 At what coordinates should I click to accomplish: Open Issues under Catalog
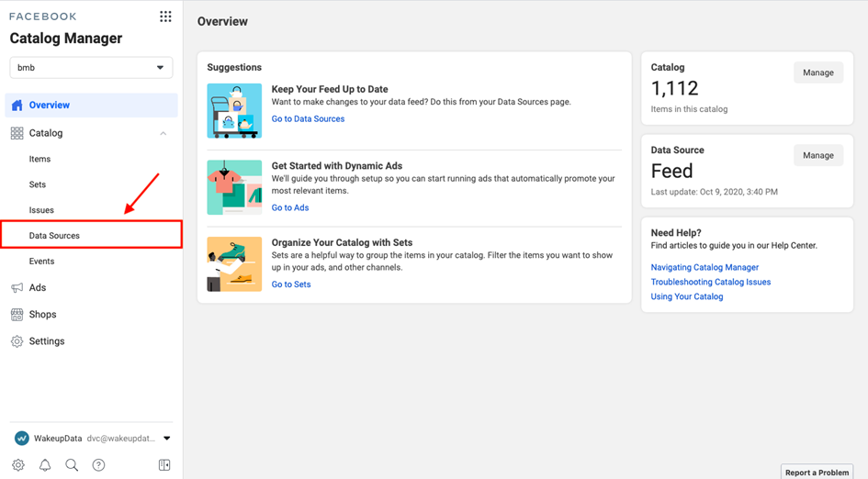click(x=41, y=210)
